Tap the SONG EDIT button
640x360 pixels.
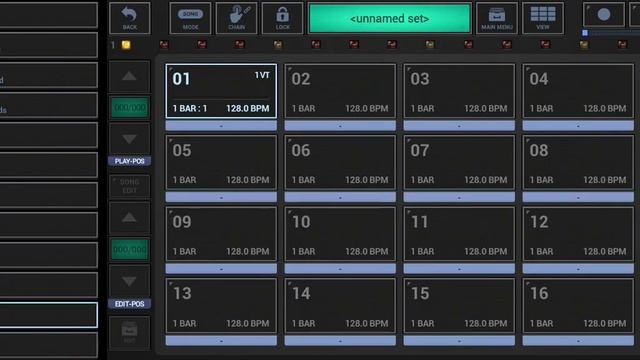click(x=129, y=186)
